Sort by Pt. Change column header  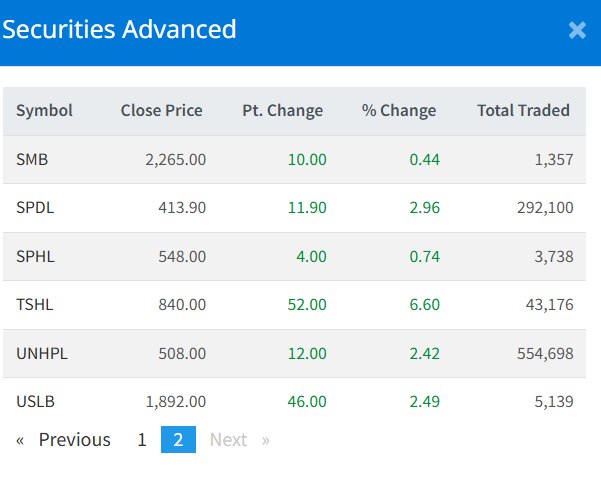point(282,111)
